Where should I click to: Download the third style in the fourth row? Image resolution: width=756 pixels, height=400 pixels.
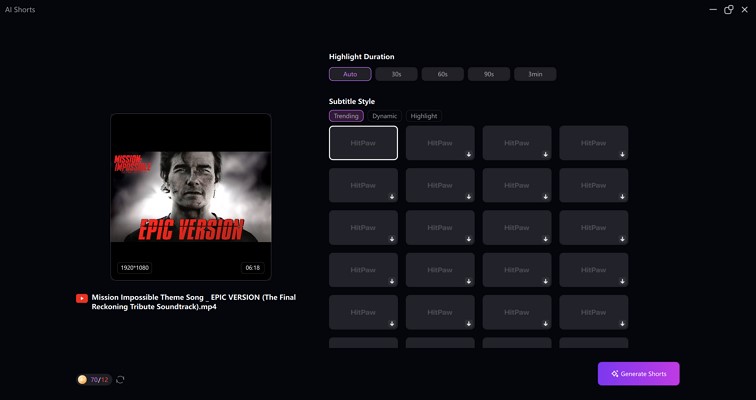[x=545, y=281]
